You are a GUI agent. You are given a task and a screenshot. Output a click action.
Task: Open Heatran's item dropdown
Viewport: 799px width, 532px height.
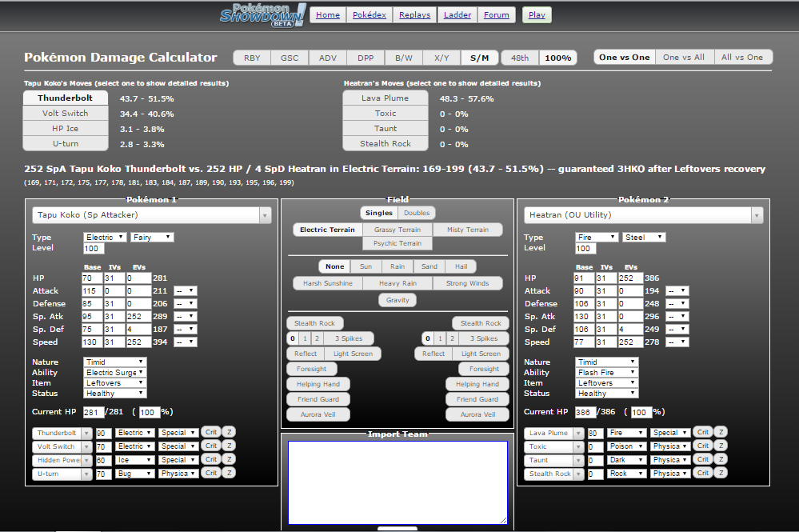coord(605,383)
